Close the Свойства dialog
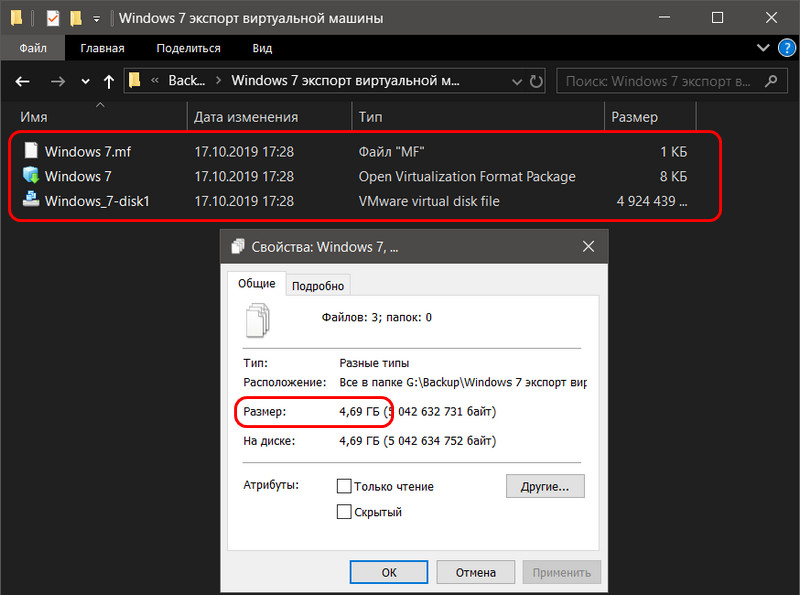This screenshot has width=800, height=595. coord(588,246)
